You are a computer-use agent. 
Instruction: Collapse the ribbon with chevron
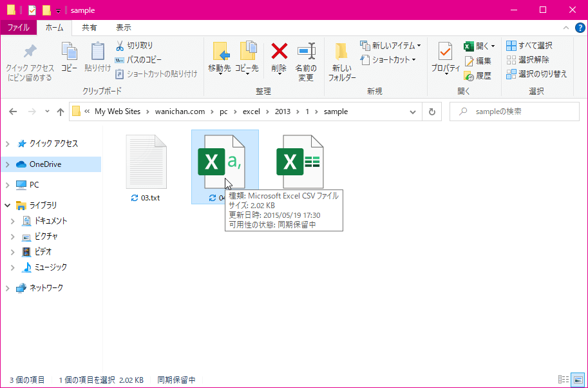(566, 28)
